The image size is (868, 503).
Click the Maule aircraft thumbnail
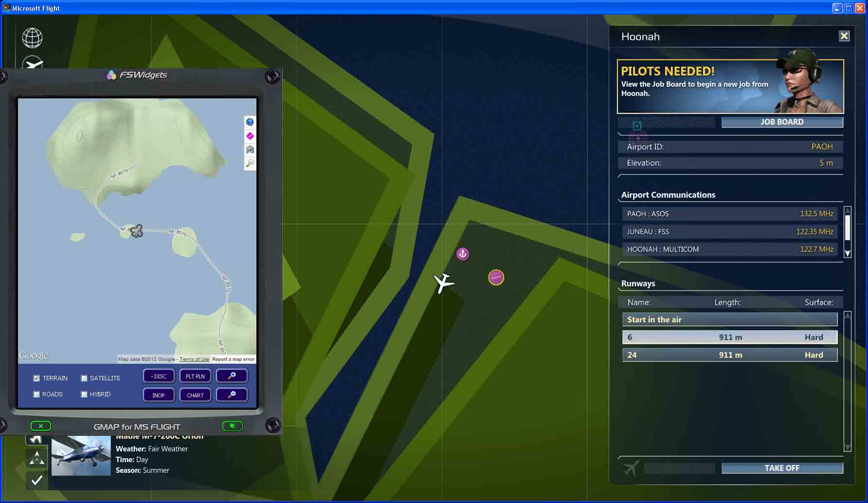click(81, 456)
